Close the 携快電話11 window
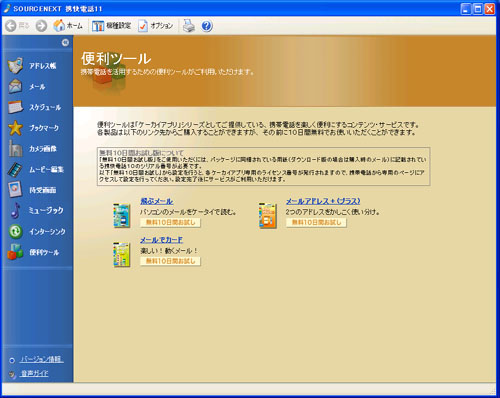This screenshot has height=398, width=500. tap(489, 9)
